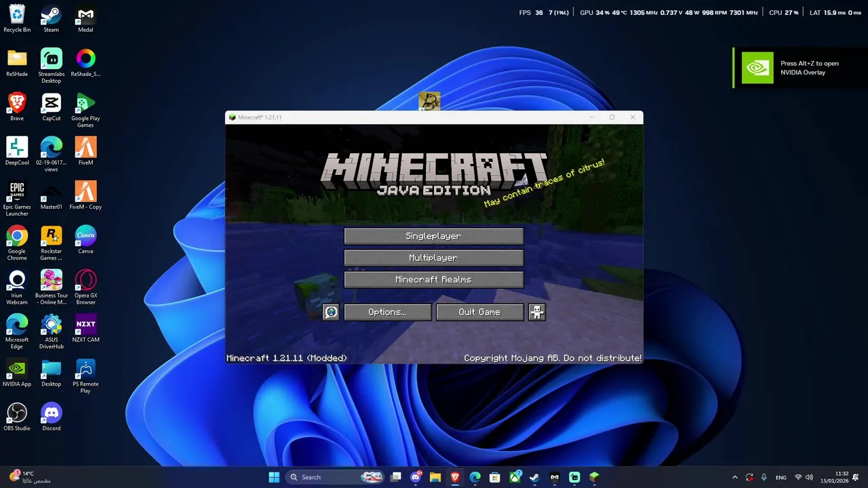Open the icon behind Minecraft window top
The height and width of the screenshot is (488, 868).
(x=429, y=101)
